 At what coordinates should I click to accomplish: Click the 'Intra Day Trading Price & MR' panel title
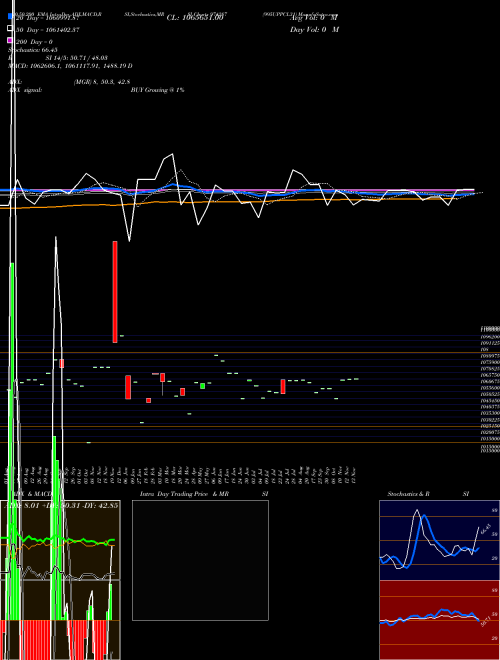(x=185, y=494)
